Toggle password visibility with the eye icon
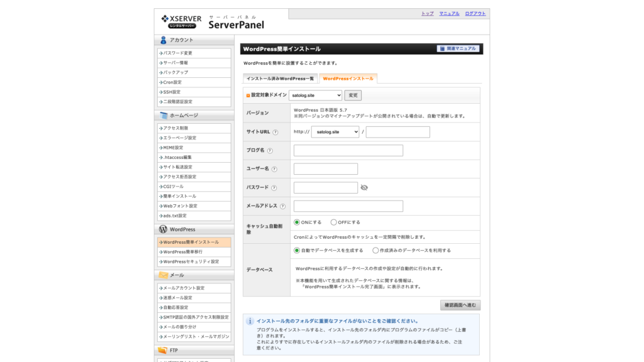The image size is (644, 362). (x=364, y=187)
